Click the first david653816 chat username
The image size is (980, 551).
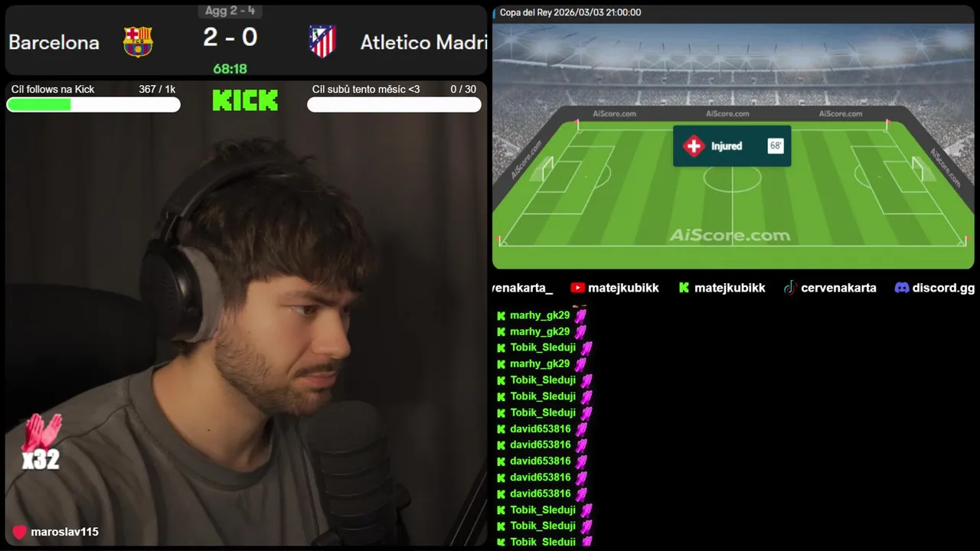tap(541, 429)
